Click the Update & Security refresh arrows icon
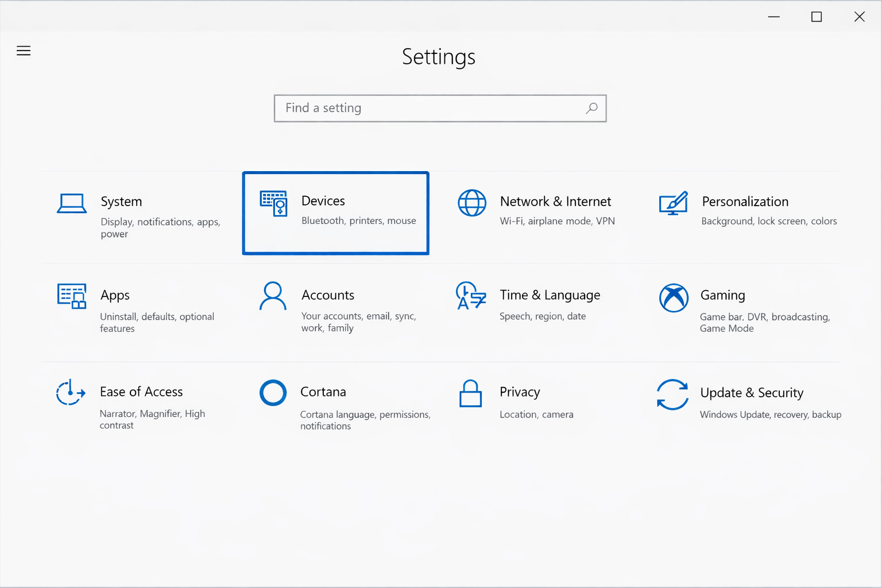The height and width of the screenshot is (588, 882). (672, 394)
